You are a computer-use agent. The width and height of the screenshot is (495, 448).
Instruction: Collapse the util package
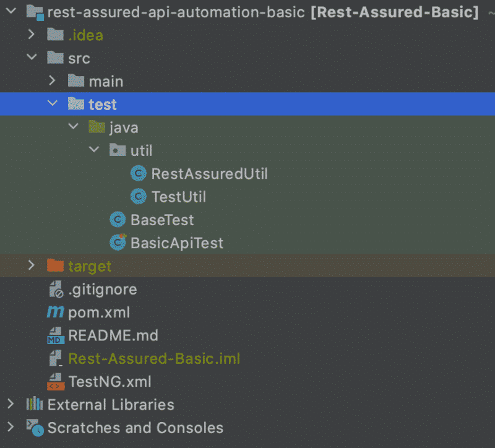click(94, 150)
